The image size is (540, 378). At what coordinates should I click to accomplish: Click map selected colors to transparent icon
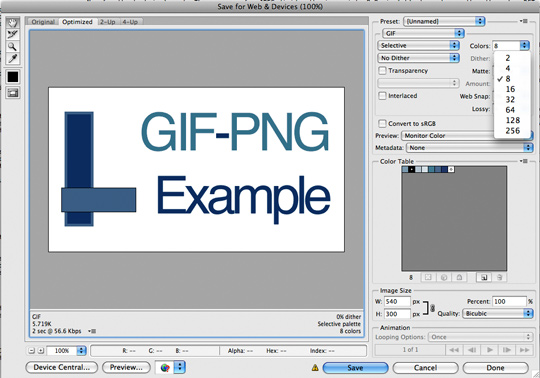428,277
